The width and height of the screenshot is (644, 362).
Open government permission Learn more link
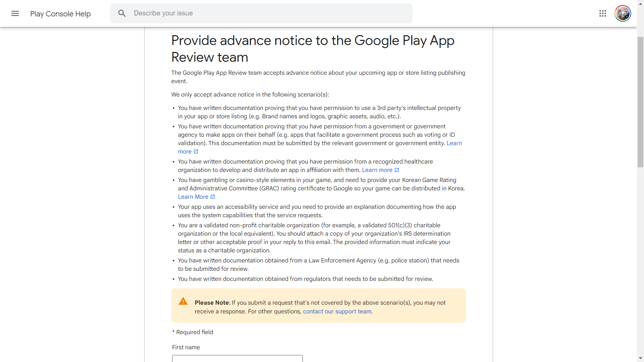click(x=454, y=143)
